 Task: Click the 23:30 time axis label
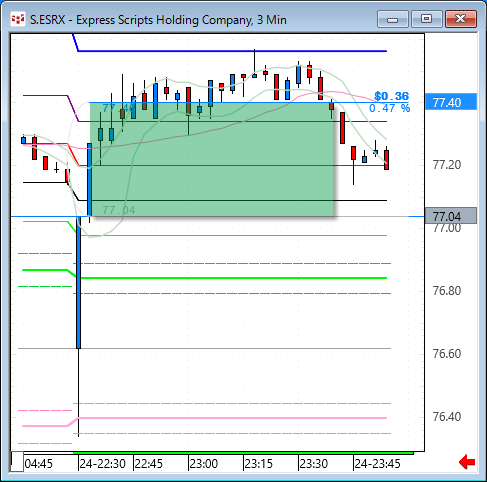tap(314, 464)
